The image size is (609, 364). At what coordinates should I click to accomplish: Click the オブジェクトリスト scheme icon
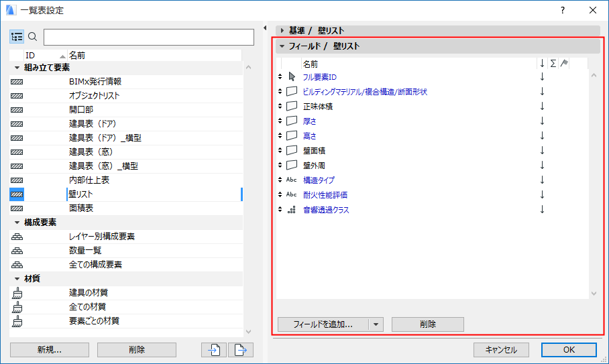tap(17, 96)
